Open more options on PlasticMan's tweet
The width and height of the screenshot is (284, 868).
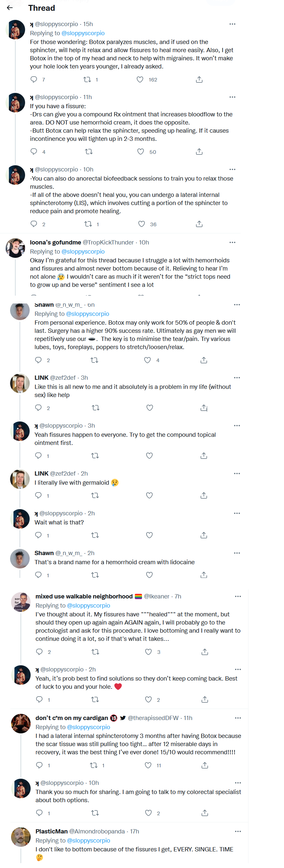click(x=238, y=831)
